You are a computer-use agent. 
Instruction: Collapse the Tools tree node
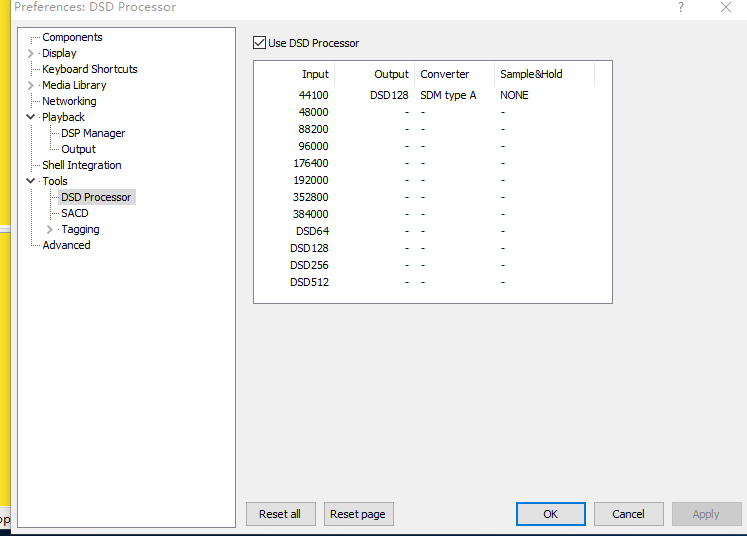tap(31, 182)
